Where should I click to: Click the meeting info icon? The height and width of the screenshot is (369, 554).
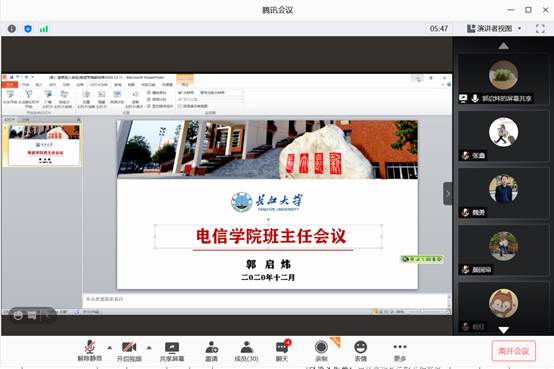(12, 29)
